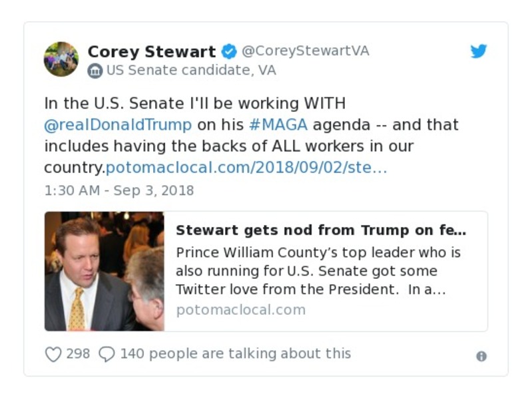
Task: Open the tweet info icon
Action: pyautogui.click(x=481, y=356)
